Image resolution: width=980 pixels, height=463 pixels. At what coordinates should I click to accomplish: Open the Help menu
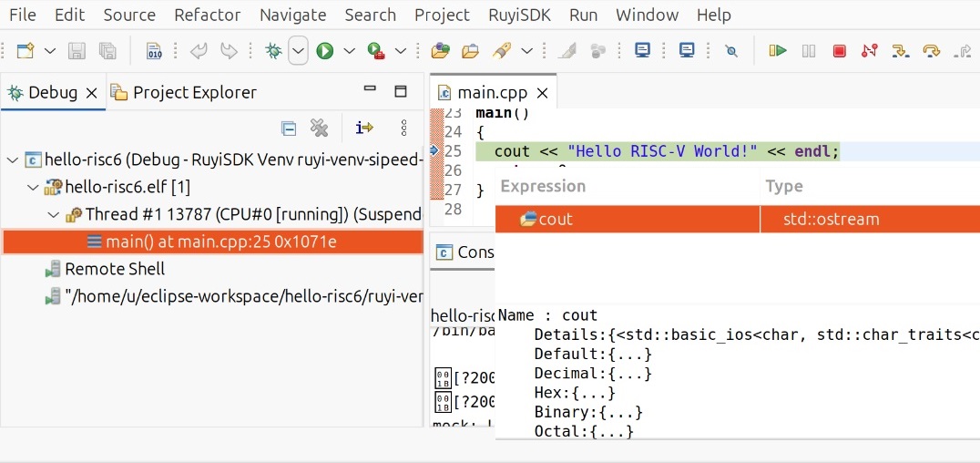714,15
